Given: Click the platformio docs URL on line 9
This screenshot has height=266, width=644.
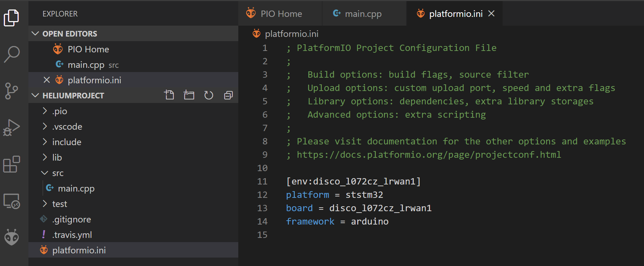Looking at the screenshot, I should tap(429, 155).
